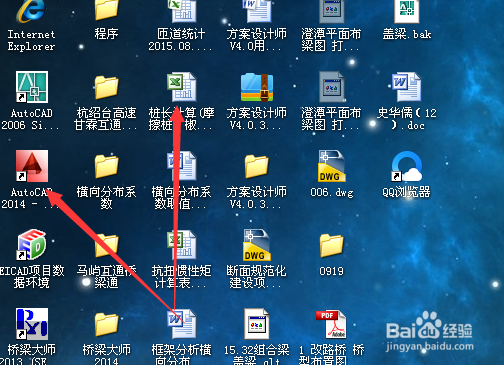Image resolution: width=504 pixels, height=365 pixels.
Task: Launch the 桥梁大师 2013 JSE shortcut
Action: click(32, 324)
